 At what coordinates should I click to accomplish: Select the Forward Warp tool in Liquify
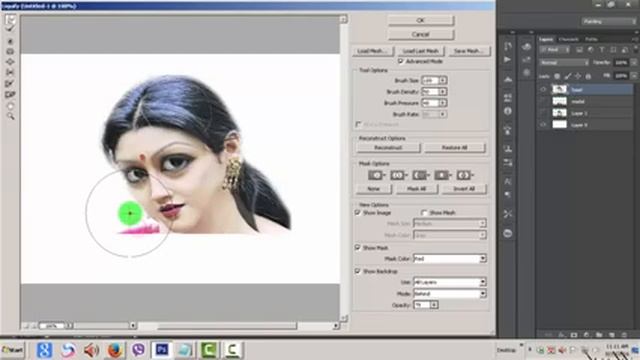click(10, 20)
